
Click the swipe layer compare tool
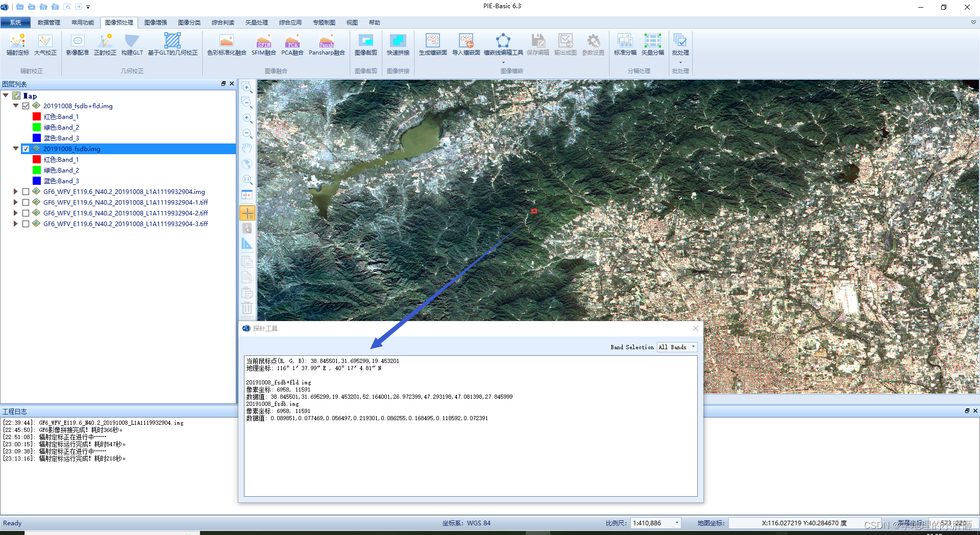point(247,195)
